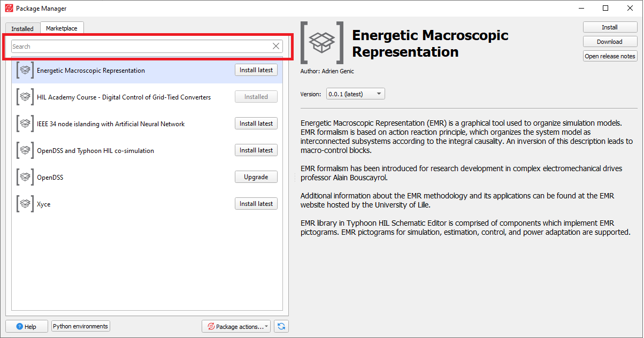Image resolution: width=644 pixels, height=338 pixels.
Task: Expand the Package actions dropdown
Action: pos(237,326)
